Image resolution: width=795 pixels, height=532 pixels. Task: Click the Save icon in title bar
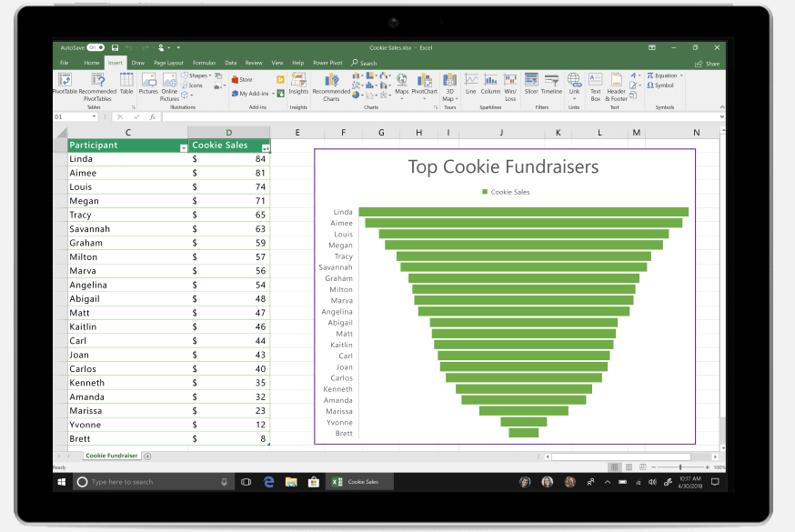116,47
